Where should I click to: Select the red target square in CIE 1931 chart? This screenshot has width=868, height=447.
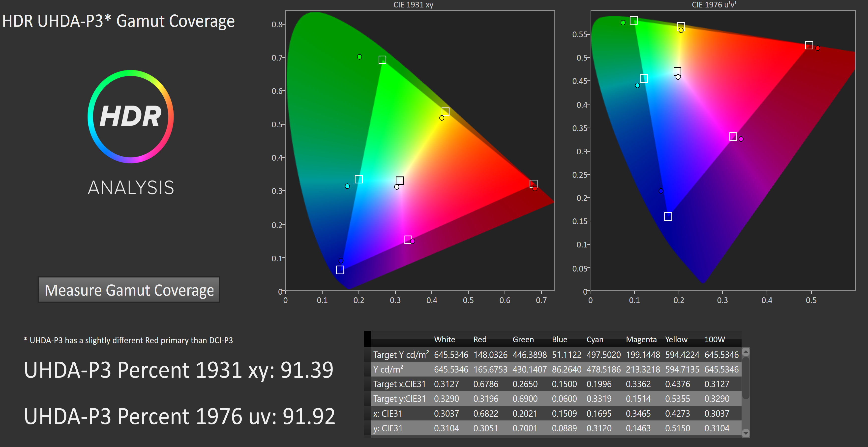click(x=533, y=183)
